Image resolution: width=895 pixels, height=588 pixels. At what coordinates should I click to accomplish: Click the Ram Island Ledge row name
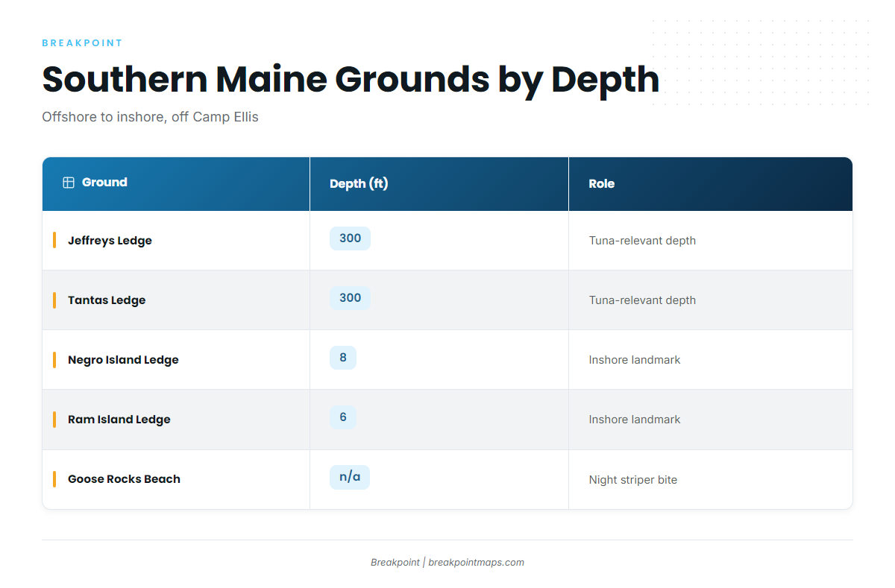coord(119,420)
